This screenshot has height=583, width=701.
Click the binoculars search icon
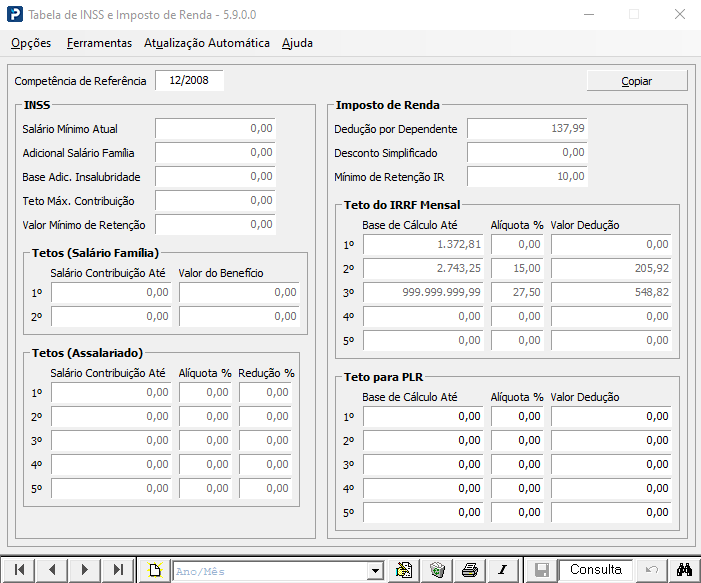point(685,570)
